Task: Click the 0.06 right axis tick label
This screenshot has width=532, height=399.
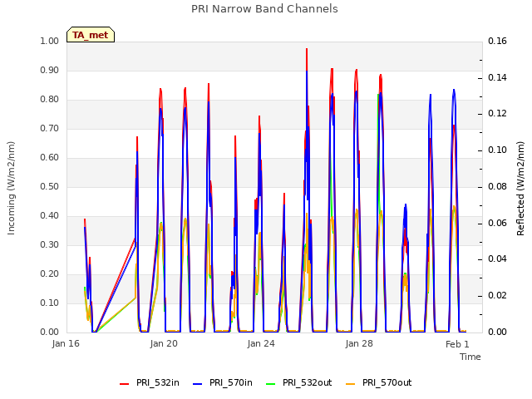Action: [x=497, y=224]
